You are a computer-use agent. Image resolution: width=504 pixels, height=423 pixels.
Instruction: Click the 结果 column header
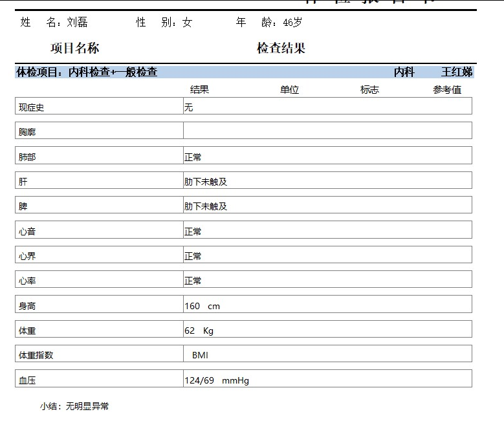[199, 90]
